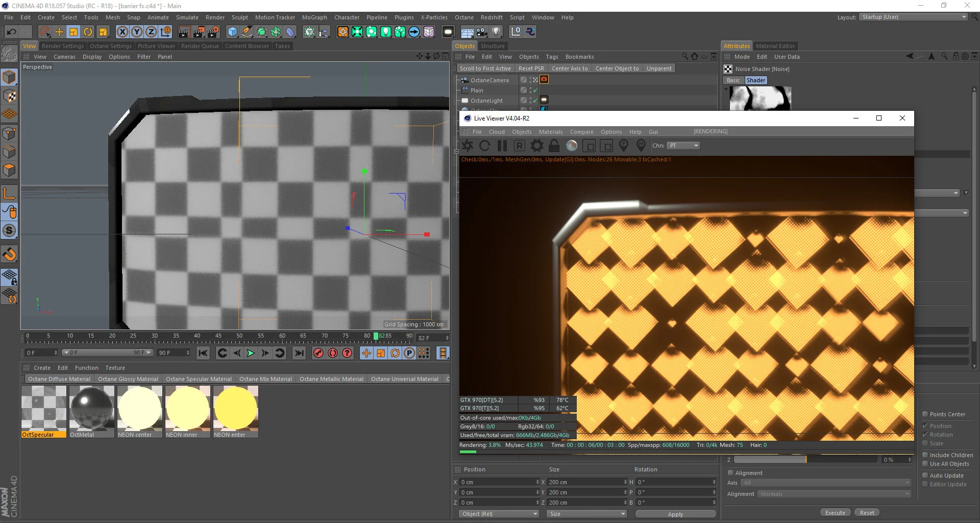Activate the Focus picker in Live Viewer

click(624, 146)
